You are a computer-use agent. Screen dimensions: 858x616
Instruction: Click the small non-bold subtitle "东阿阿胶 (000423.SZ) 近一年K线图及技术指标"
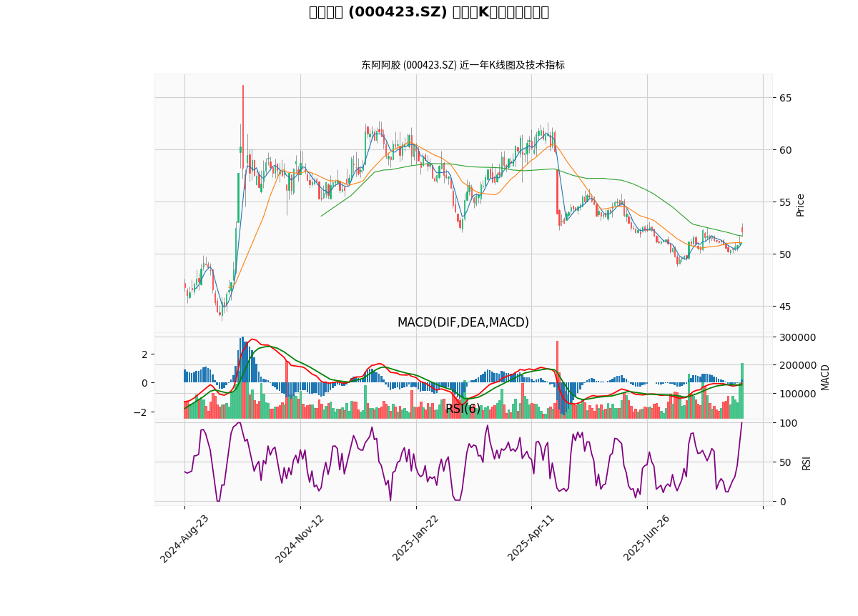[463, 65]
